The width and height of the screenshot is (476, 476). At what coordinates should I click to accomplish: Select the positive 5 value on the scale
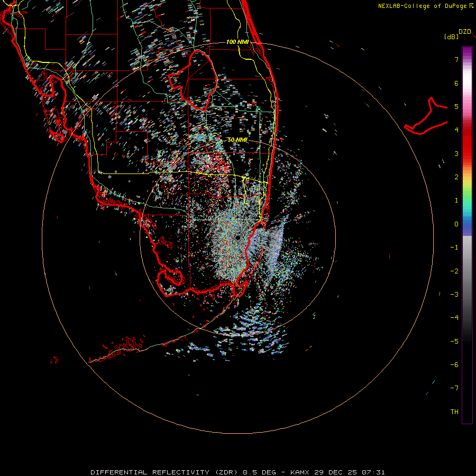click(x=456, y=106)
